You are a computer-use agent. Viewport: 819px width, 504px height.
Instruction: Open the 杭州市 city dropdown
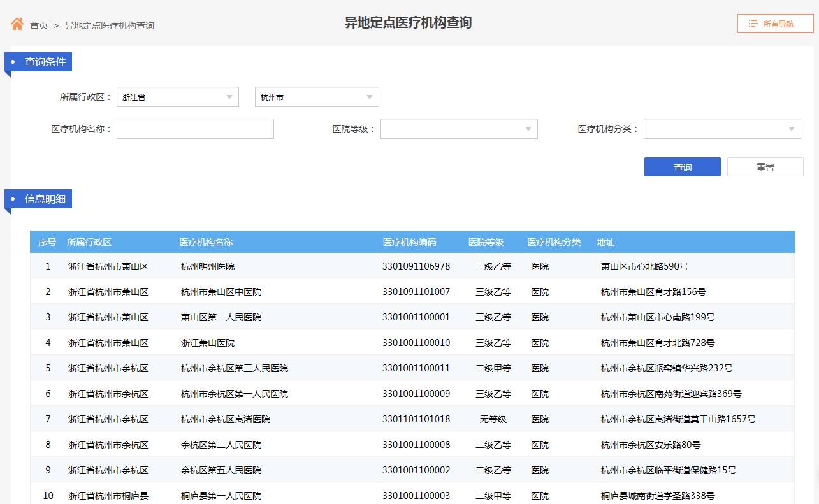click(317, 97)
